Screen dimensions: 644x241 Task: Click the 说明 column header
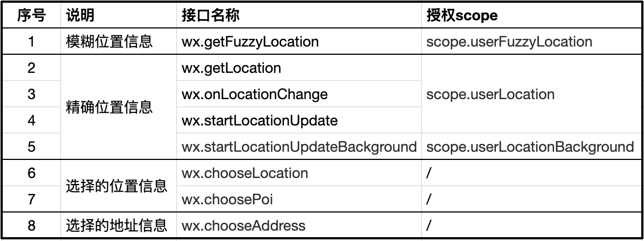80,15
